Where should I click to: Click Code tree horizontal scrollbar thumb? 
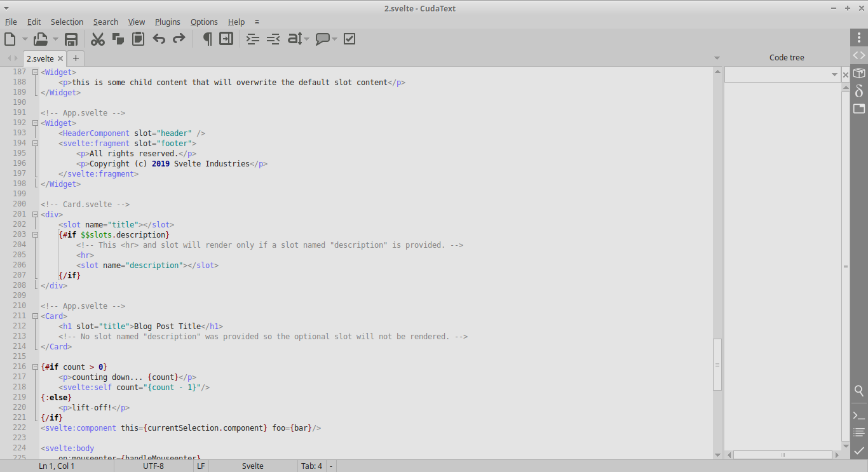click(783, 455)
